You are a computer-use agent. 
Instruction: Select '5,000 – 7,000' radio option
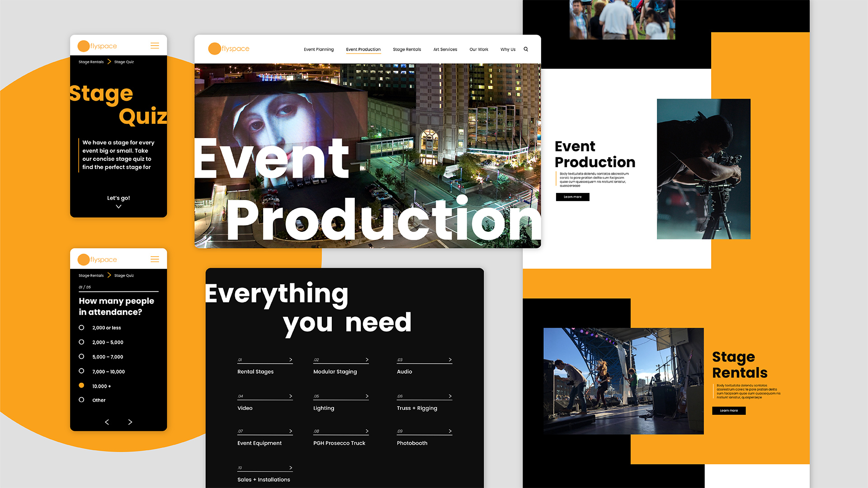point(81,357)
